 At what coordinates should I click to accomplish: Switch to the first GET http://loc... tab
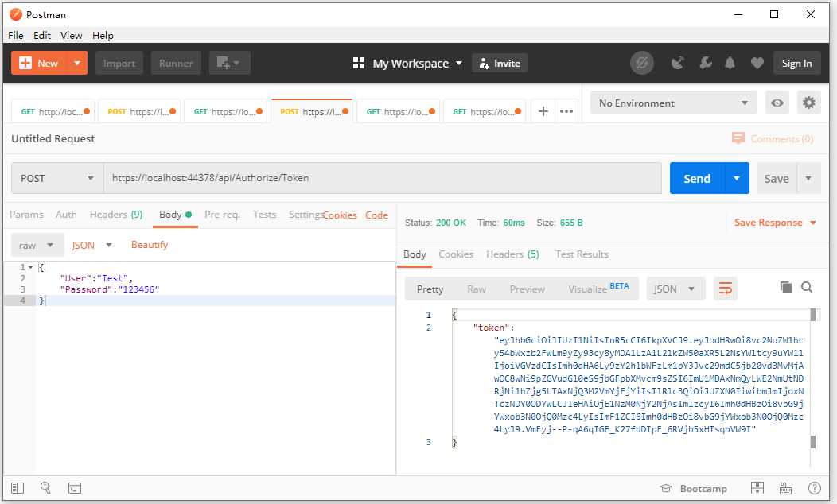coord(53,111)
